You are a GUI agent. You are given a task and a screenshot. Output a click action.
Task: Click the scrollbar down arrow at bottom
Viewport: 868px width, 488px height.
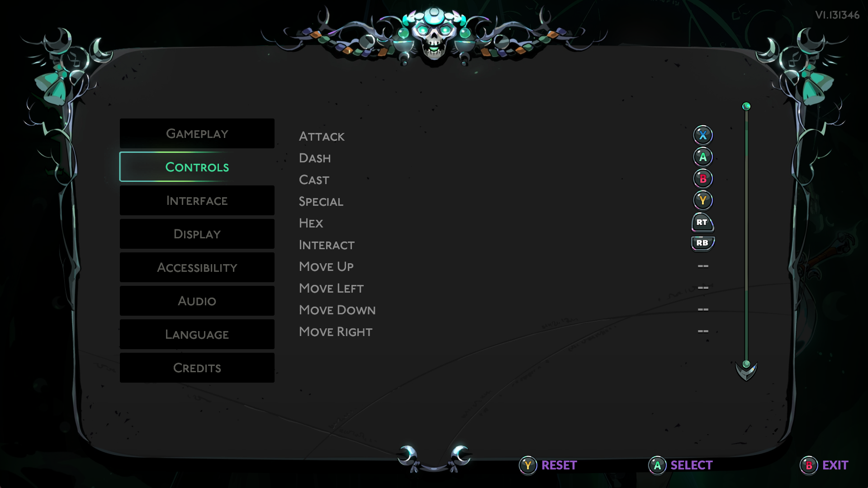[x=746, y=370]
